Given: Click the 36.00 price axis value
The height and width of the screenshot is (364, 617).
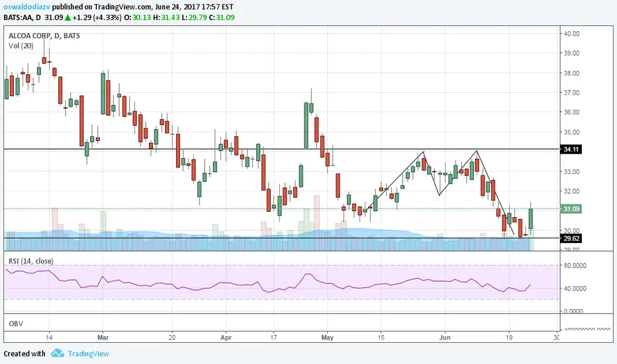Looking at the screenshot, I should 571,112.
